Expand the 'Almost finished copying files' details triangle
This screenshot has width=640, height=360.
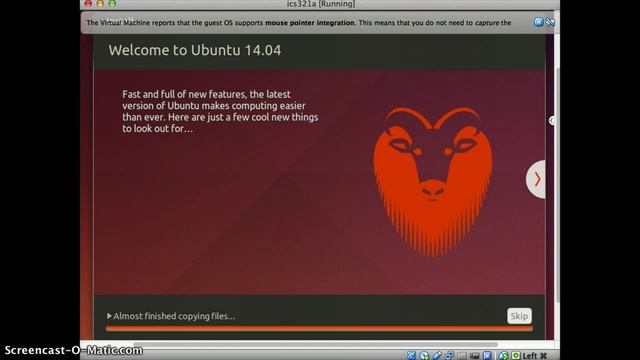109,316
